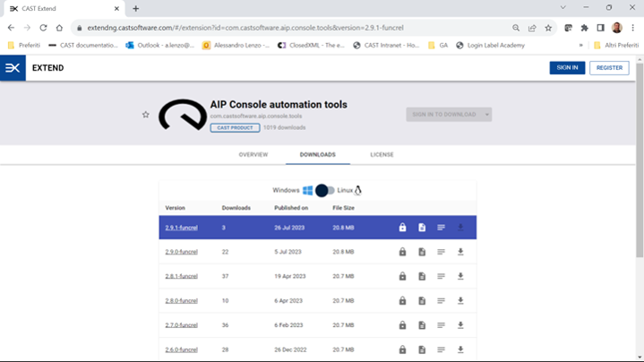
Task: Click the Register button
Action: 609,68
